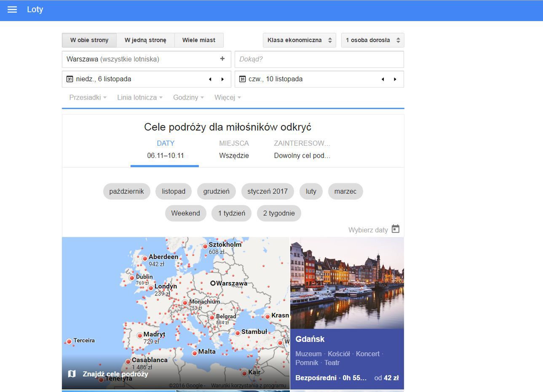Click the plus icon to add origin airport
Screen dimensions: 543x392
222,59
